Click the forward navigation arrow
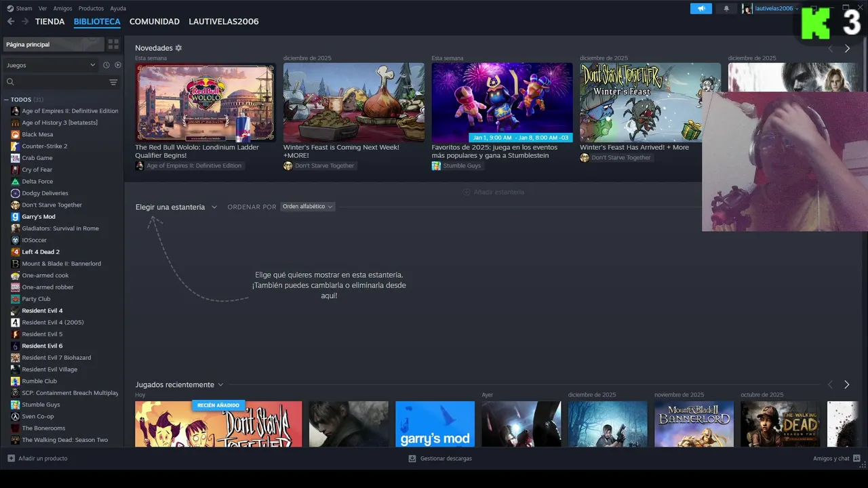 point(25,22)
